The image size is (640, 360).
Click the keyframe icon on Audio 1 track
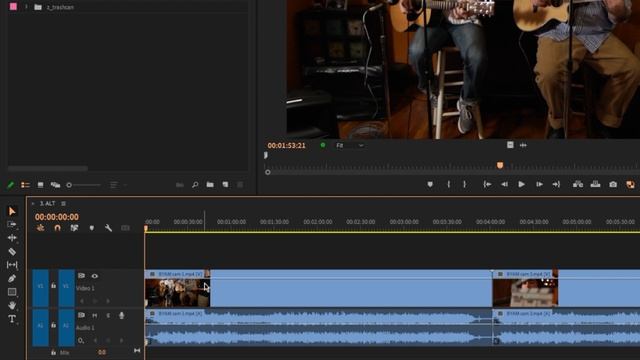(x=80, y=340)
